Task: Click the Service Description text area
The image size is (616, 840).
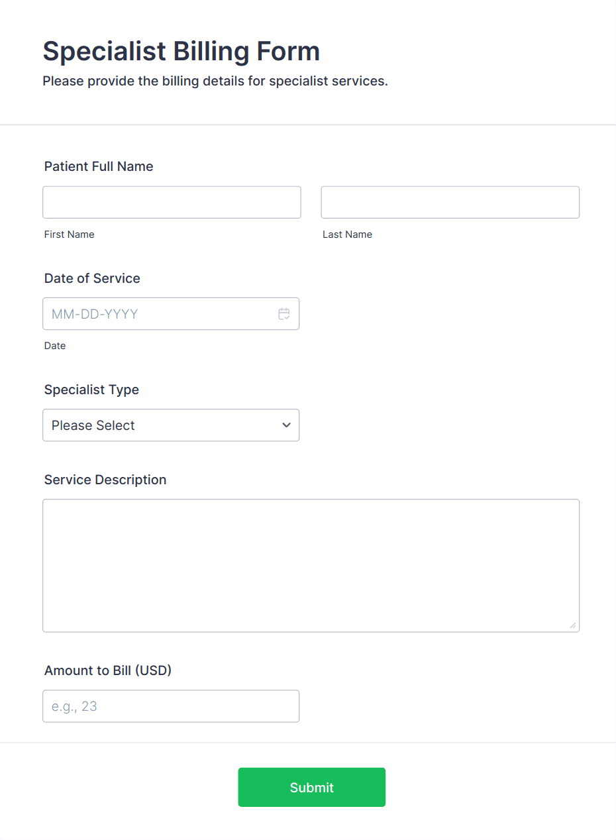Action: [x=311, y=563]
